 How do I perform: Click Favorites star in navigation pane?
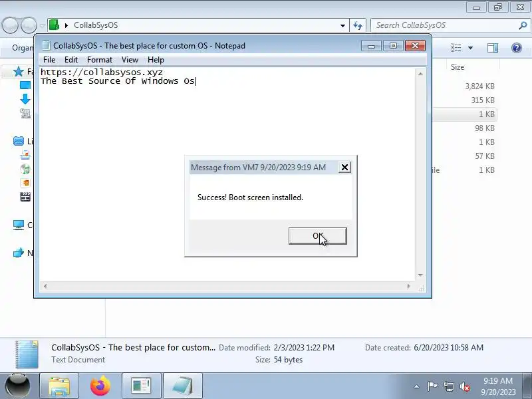(x=19, y=72)
